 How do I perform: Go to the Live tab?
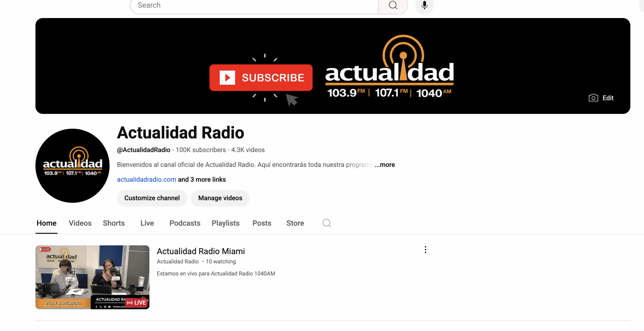[x=147, y=223]
